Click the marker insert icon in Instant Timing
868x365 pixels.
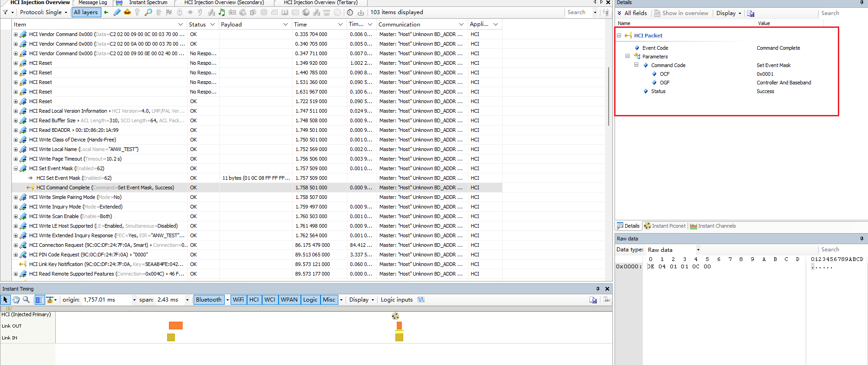tap(50, 300)
